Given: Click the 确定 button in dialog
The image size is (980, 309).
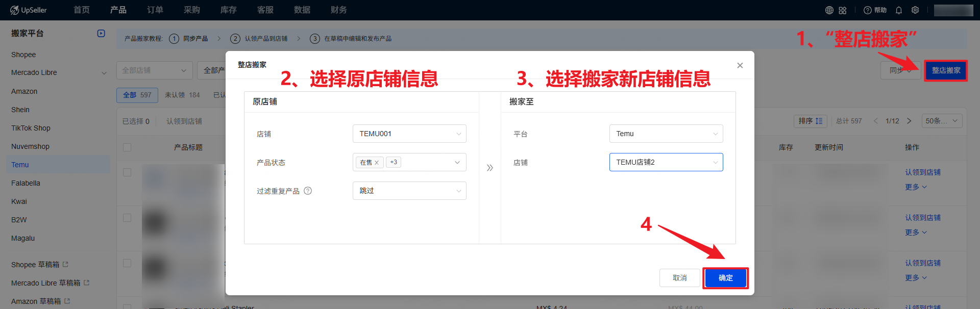Looking at the screenshot, I should [725, 278].
